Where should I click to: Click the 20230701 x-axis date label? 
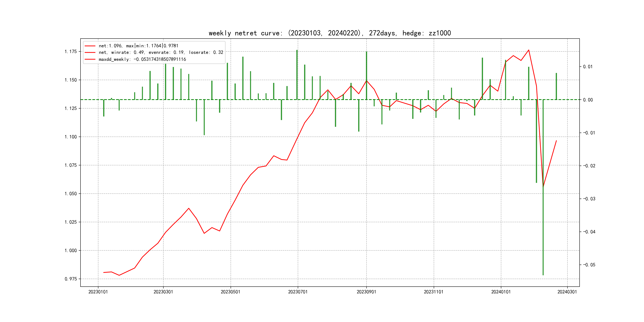tap(298, 292)
